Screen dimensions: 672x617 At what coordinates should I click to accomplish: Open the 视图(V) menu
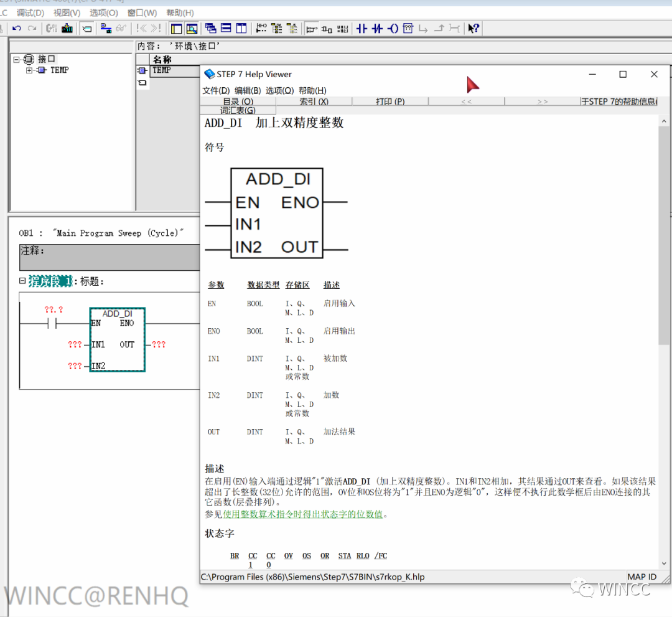pos(67,13)
